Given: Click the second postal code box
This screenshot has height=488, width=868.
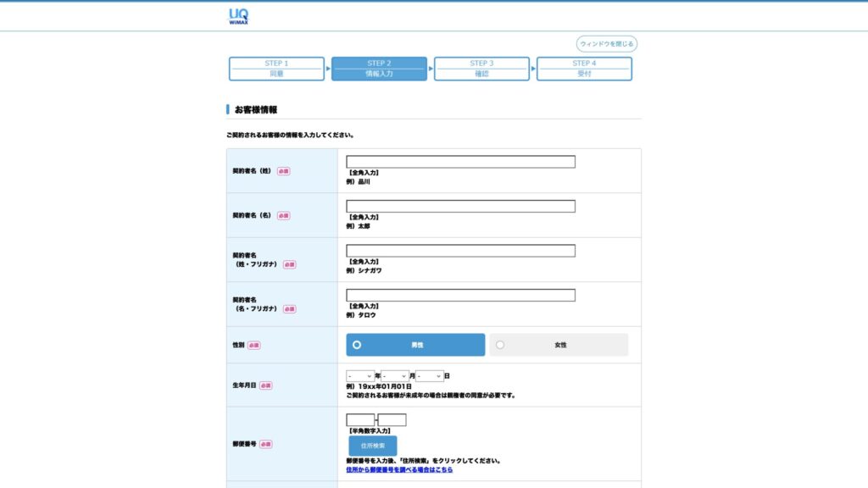Looking at the screenshot, I should tap(392, 419).
